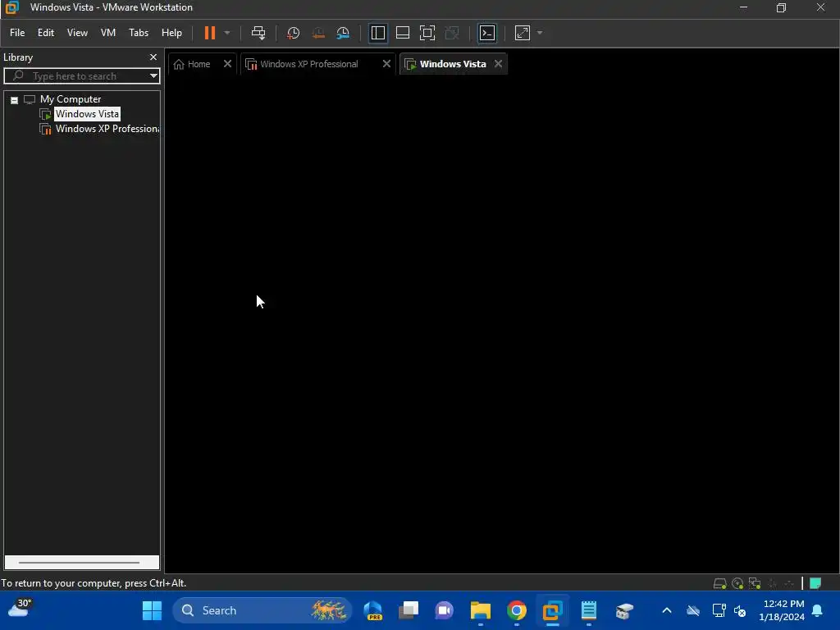Viewport: 840px width, 630px height.
Task: Open the library search filter dropdown arrow
Action: (153, 76)
